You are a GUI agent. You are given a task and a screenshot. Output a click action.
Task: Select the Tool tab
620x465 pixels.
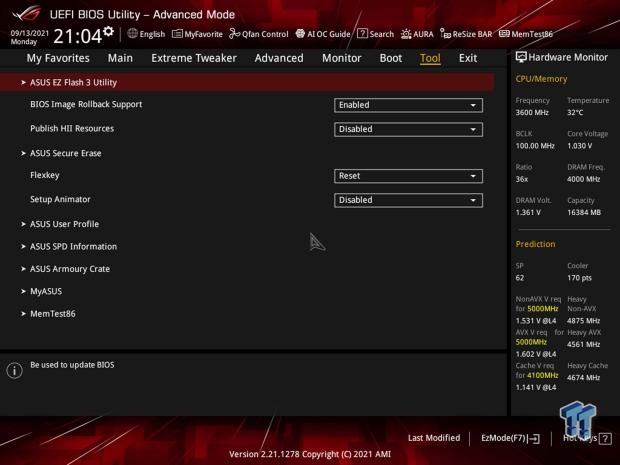point(430,59)
